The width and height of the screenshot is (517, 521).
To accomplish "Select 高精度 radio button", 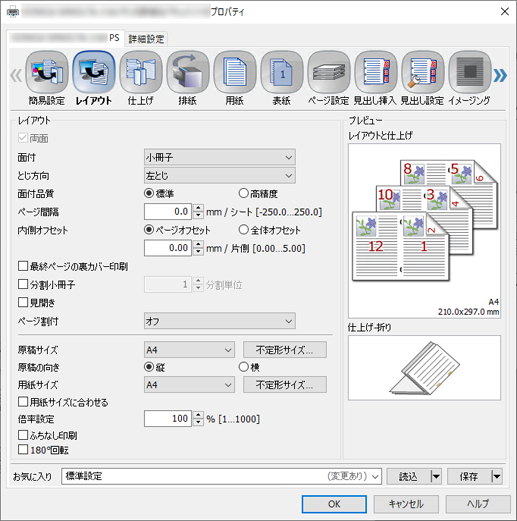I will [244, 193].
